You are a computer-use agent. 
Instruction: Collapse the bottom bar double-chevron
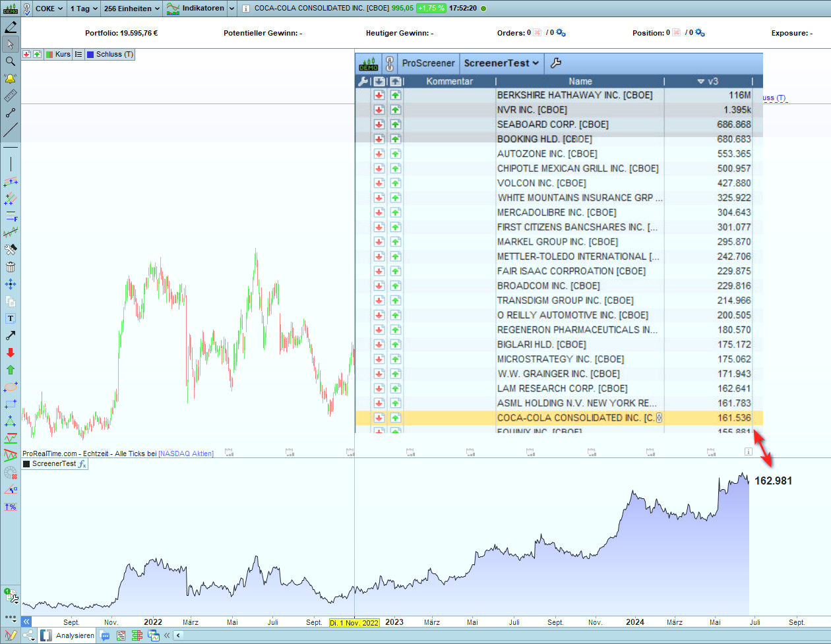click(x=167, y=635)
